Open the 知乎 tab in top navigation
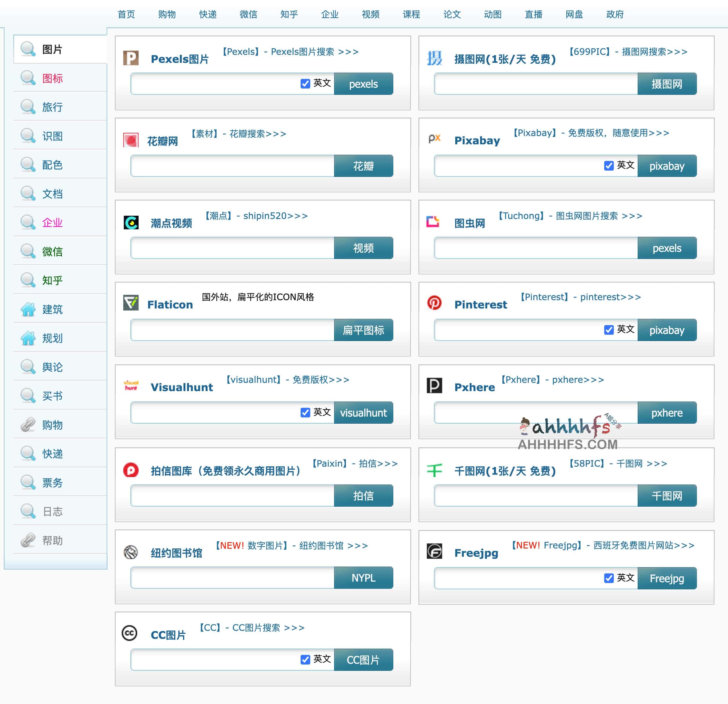728x704 pixels. click(x=289, y=15)
